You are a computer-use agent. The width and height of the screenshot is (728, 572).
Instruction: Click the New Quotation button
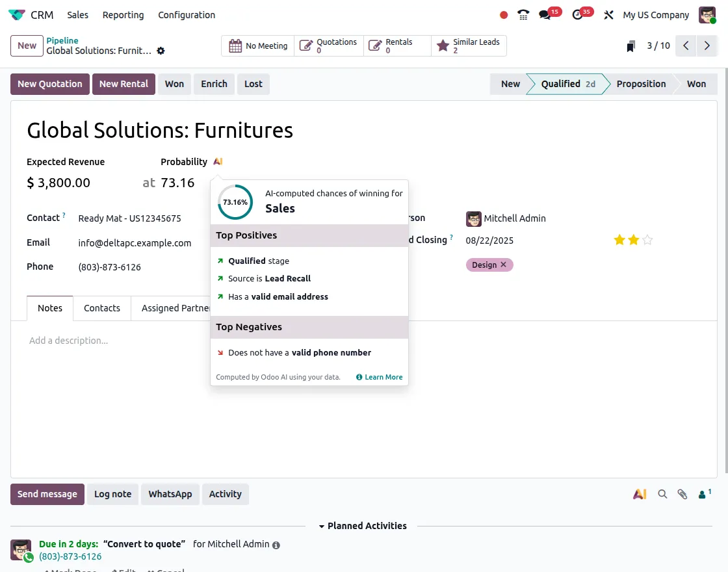tap(50, 84)
